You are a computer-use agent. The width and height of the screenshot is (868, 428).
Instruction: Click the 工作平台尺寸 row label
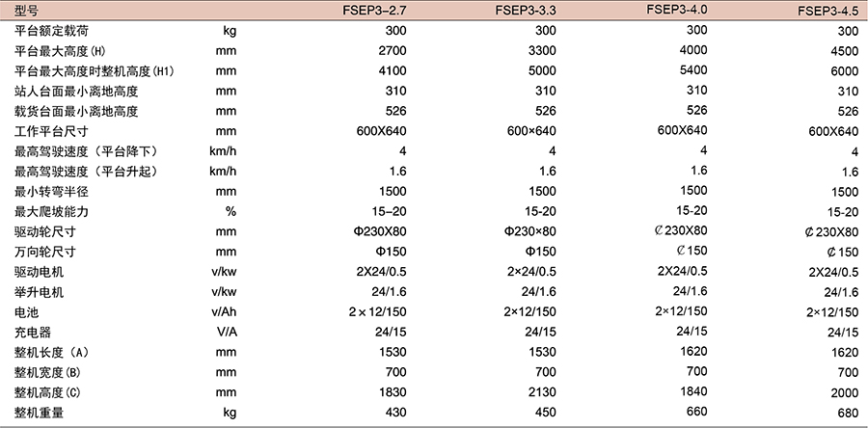point(52,132)
